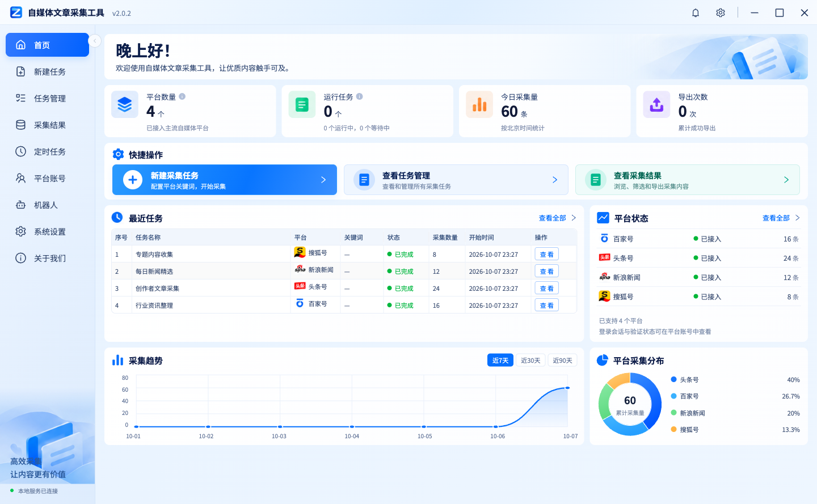Viewport: 817px width, 504px height.
Task: Click the 关于我们 info icon
Action: point(21,258)
